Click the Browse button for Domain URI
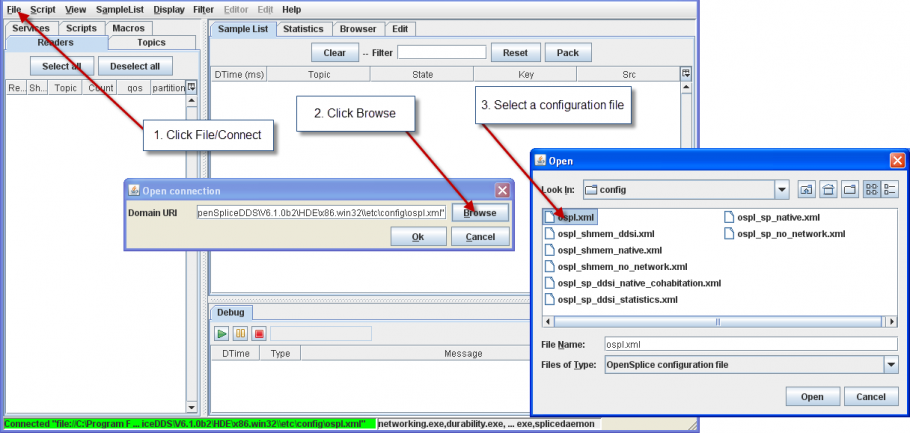Viewport: 910px width, 433px height. point(480,213)
